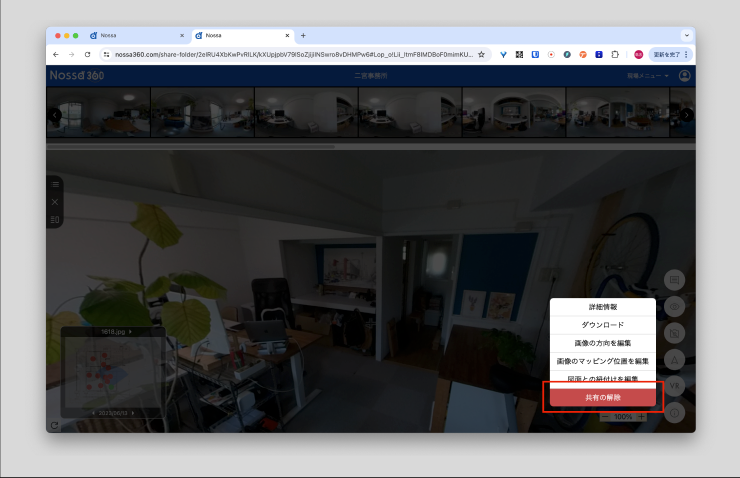This screenshot has height=478, width=740.
Task: Click the Chrome update-finish button
Action: coord(671,55)
